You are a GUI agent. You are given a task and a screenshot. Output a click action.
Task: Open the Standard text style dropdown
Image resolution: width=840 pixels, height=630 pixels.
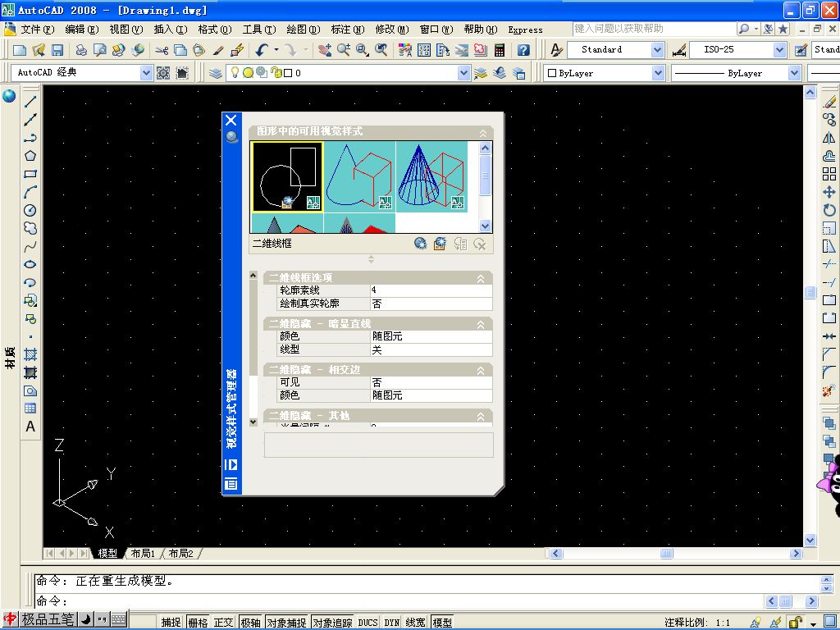coord(658,50)
